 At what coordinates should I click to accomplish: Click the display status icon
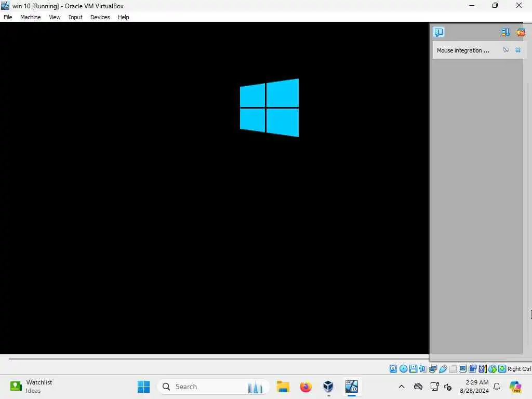click(x=462, y=368)
